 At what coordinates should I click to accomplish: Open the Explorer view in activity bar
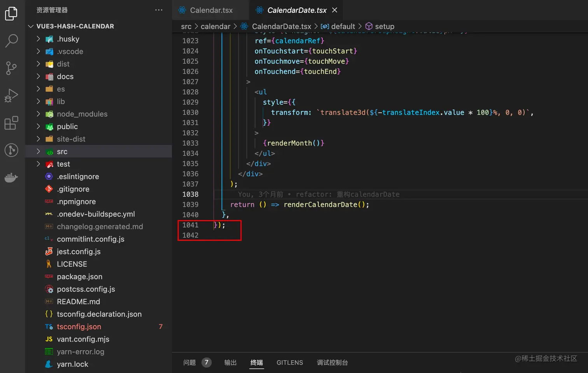click(x=11, y=14)
